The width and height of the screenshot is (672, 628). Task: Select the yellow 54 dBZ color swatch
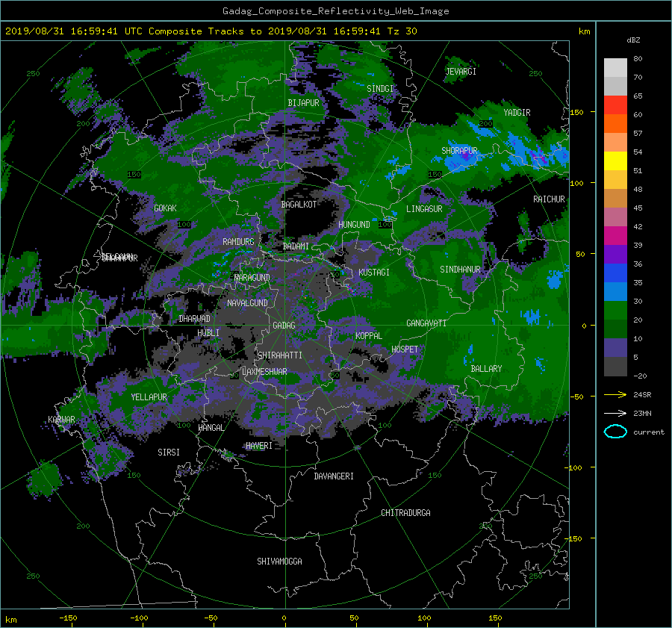(x=615, y=161)
